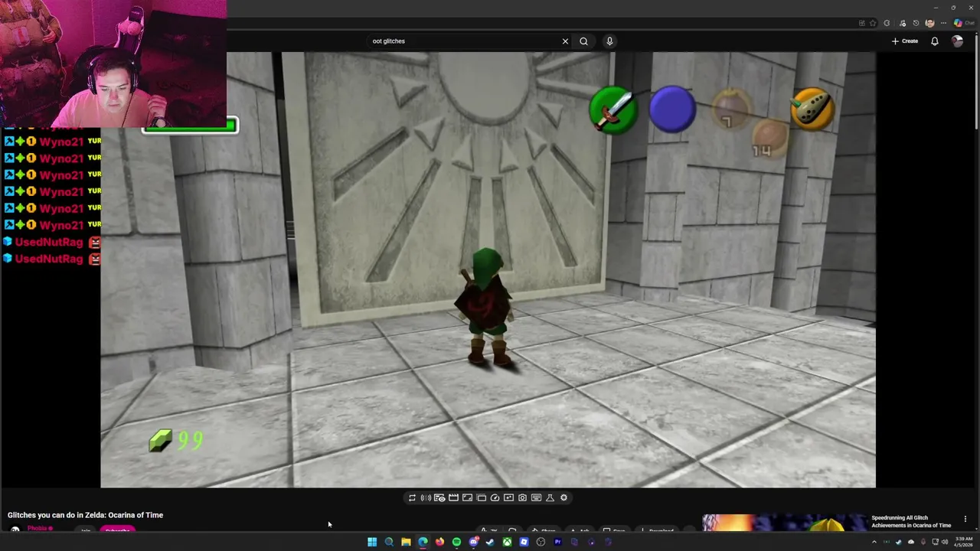Viewport: 980px width, 551px height.
Task: Open Xbox app from the taskbar
Action: point(507,542)
